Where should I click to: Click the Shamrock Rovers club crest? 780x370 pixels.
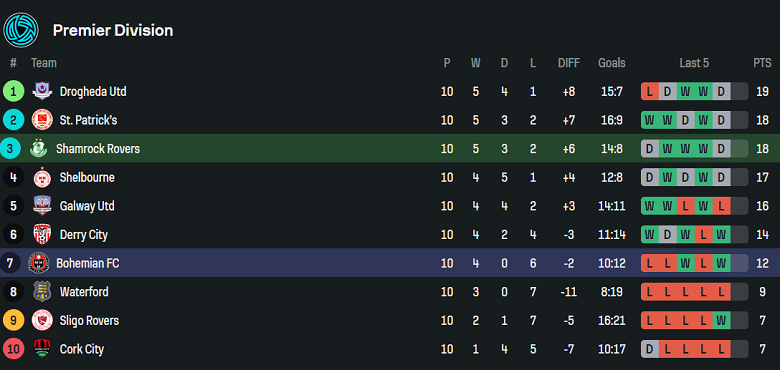click(38, 149)
